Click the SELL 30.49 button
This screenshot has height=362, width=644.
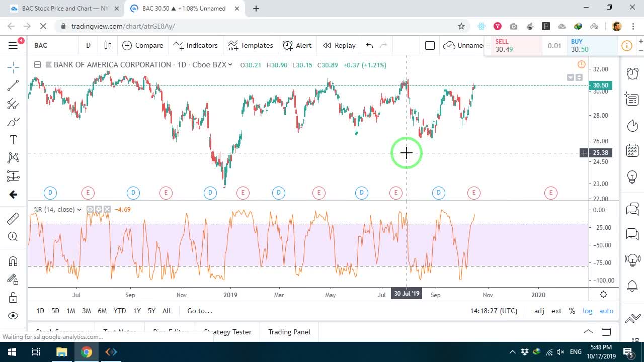[513, 46]
